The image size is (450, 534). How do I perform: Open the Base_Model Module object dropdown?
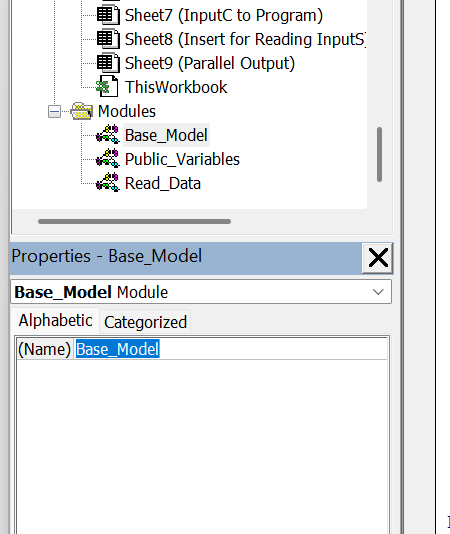coord(378,292)
